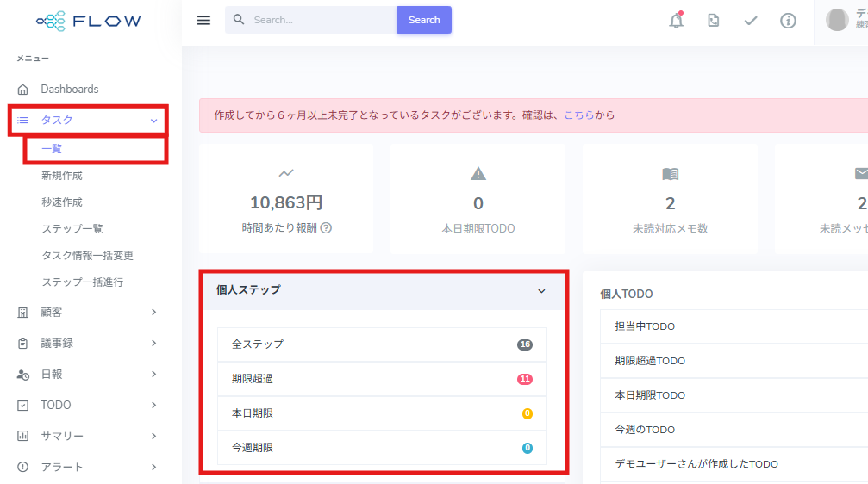Click the document file icon in header
Image resolution: width=868 pixels, height=484 pixels.
point(714,21)
